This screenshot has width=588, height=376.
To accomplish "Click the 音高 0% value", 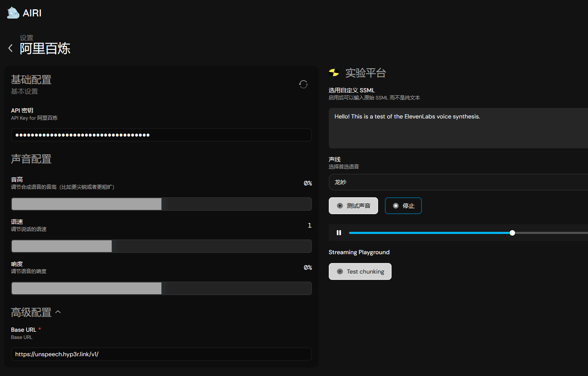I will pyautogui.click(x=308, y=183).
